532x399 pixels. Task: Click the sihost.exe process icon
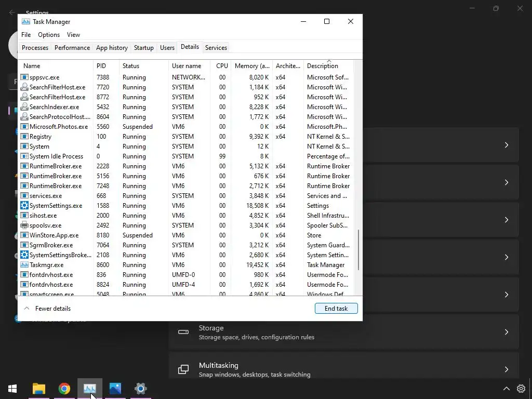click(x=24, y=216)
